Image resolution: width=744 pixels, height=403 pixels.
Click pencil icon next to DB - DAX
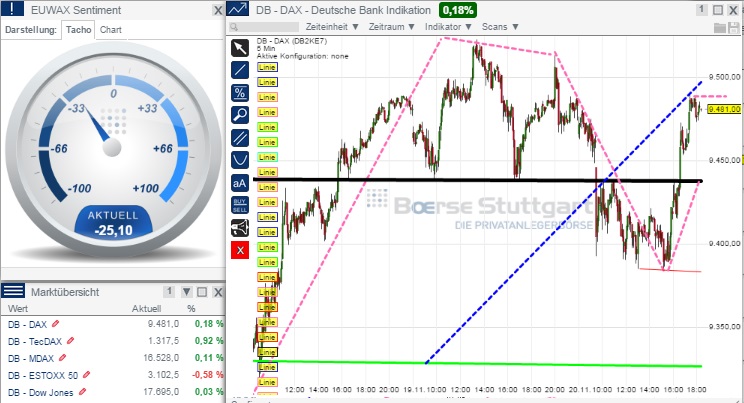tap(56, 324)
